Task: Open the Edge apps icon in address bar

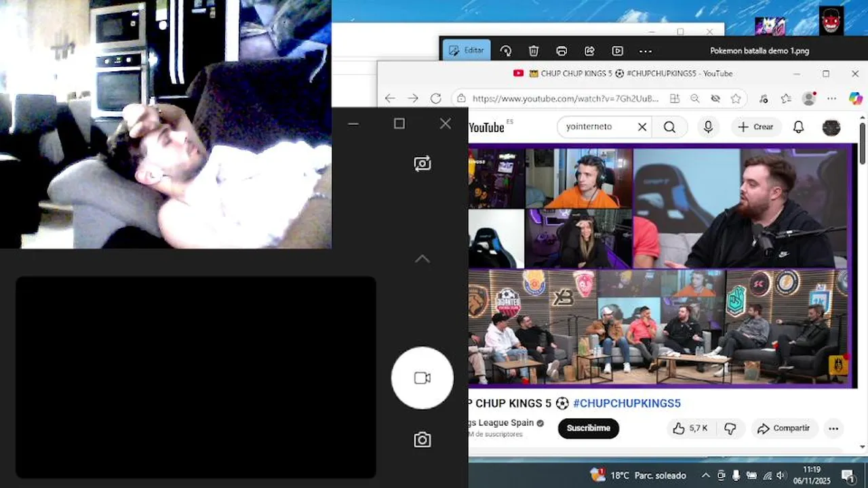Action: coord(675,98)
